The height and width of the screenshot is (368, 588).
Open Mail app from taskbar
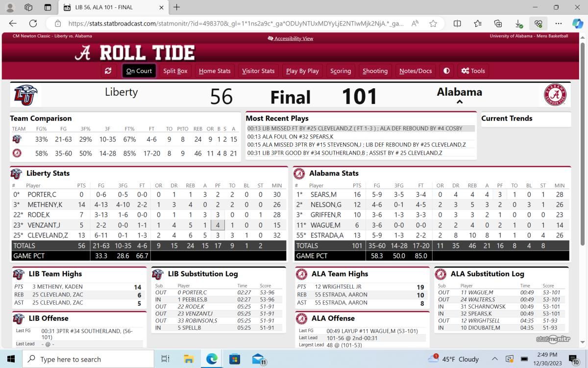(258, 359)
